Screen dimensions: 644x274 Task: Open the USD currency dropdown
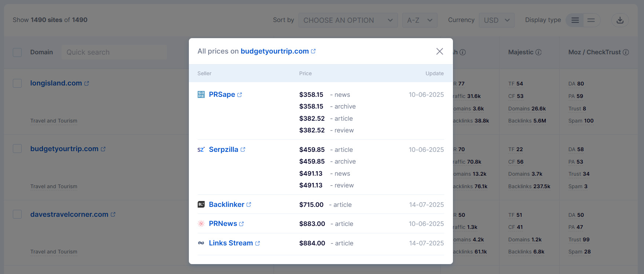tap(497, 20)
